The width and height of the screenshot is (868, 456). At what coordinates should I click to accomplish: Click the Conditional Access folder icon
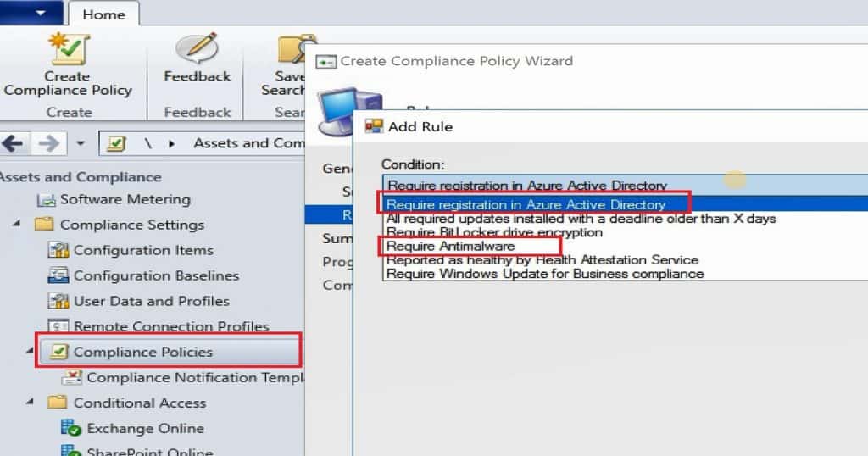(x=57, y=403)
